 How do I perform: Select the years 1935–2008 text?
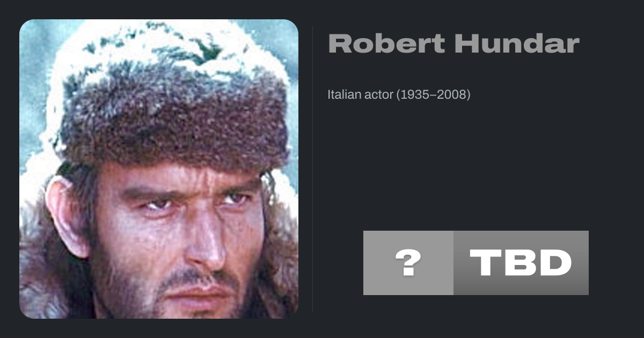tap(433, 95)
